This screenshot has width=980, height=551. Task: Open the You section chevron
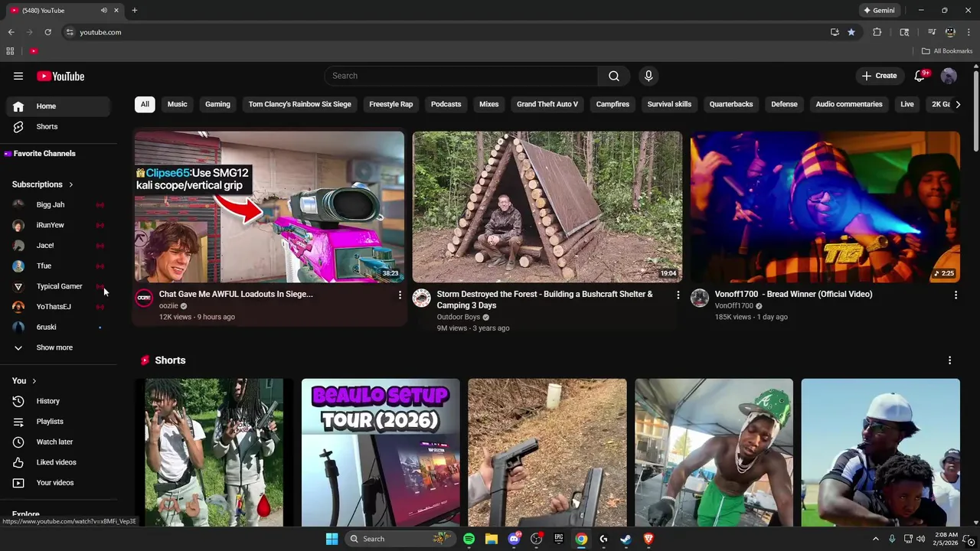click(34, 381)
